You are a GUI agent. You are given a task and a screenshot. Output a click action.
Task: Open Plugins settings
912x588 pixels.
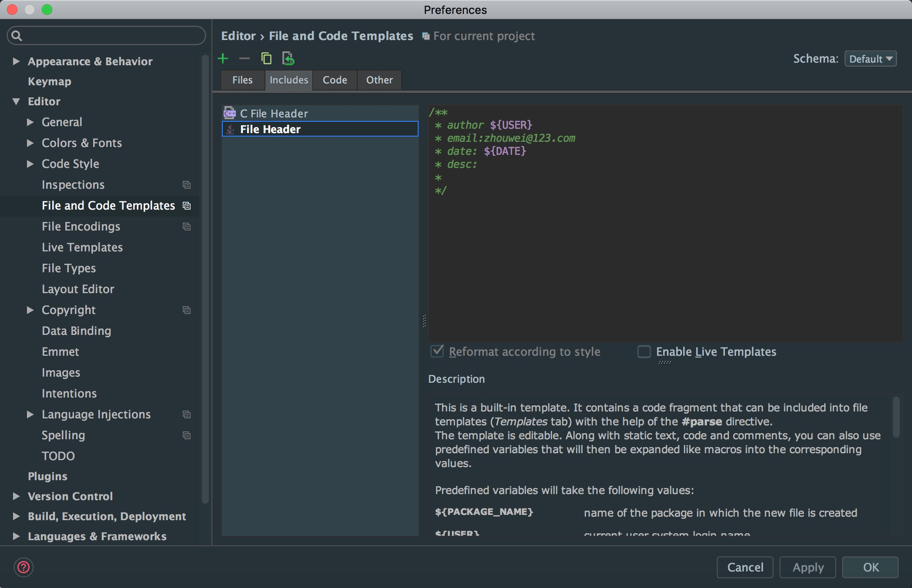click(x=47, y=476)
